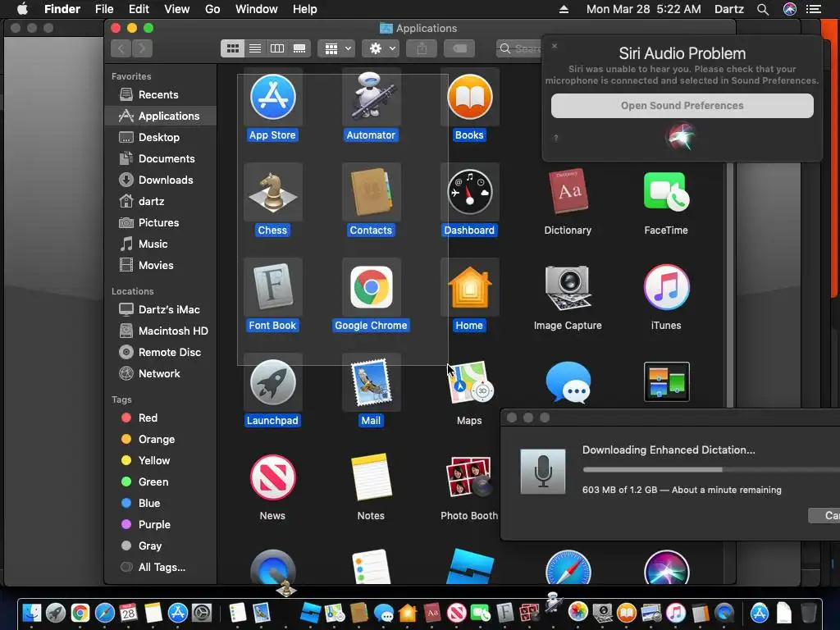Select Network in the sidebar
840x630 pixels.
161,373
